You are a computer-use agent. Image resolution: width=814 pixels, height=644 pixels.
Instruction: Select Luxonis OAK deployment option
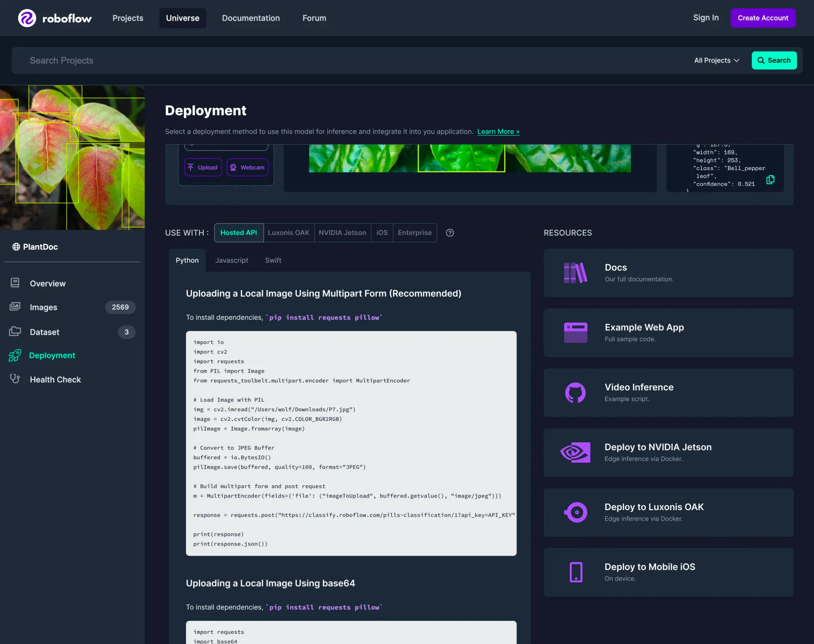coord(289,233)
